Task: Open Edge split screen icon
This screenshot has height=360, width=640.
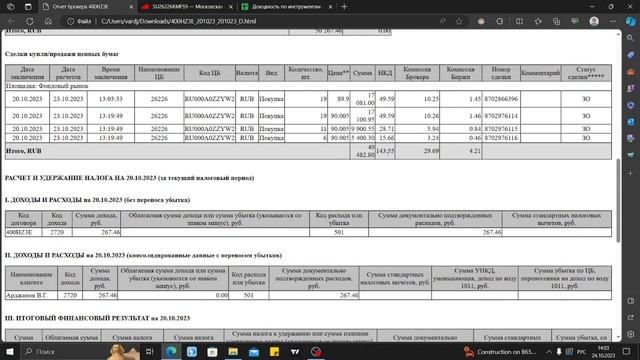Action: pyautogui.click(x=519, y=21)
